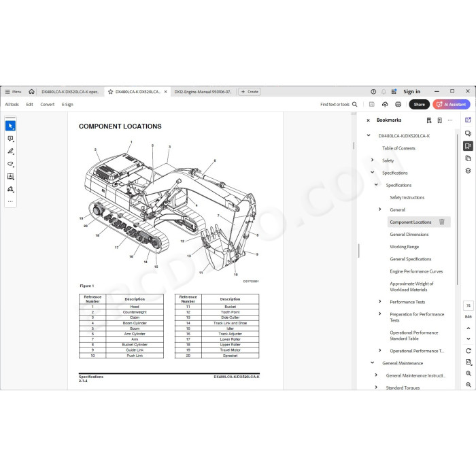Open the Page thumbnails icon in right rail
This screenshot has height=476, width=476.
click(x=468, y=158)
